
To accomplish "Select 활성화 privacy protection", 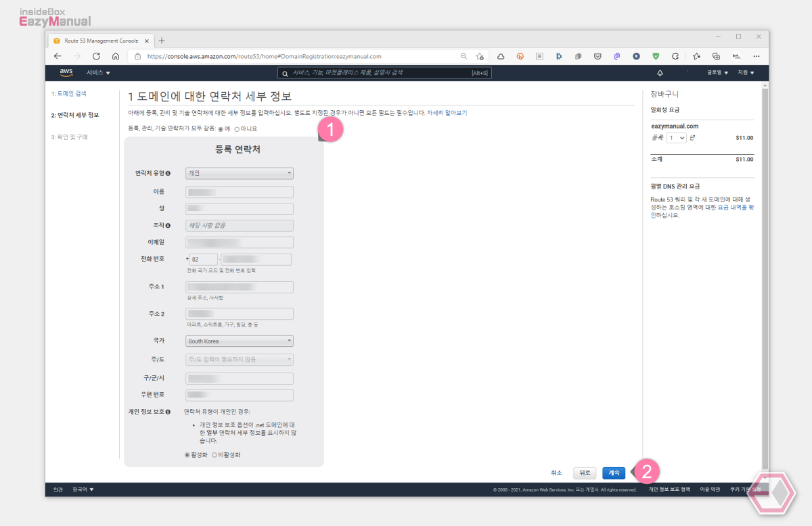I will (x=187, y=455).
